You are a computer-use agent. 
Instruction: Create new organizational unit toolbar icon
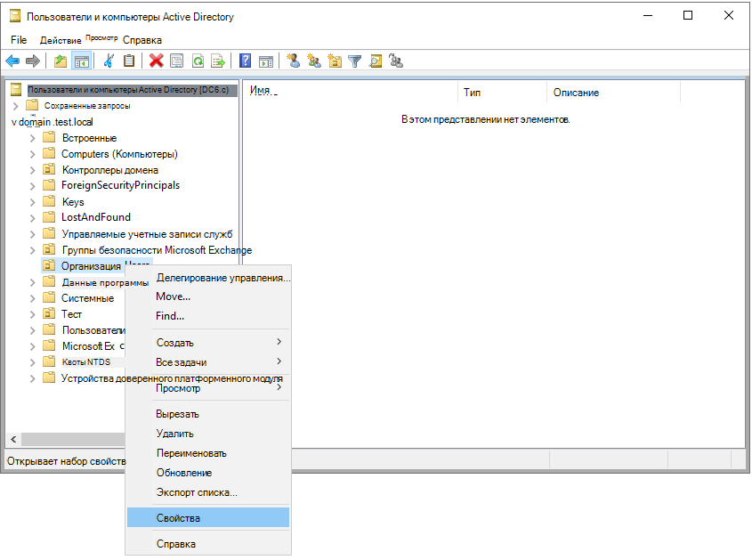pos(335,61)
